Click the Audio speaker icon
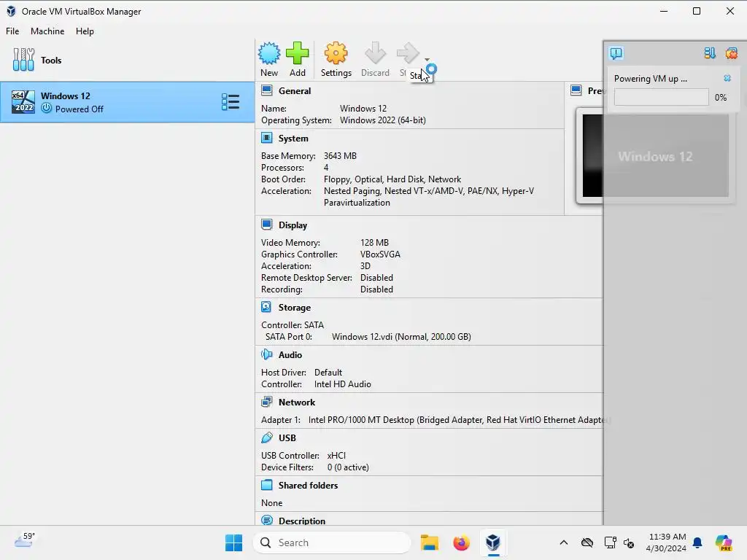Viewport: 747px width, 560px height. (x=267, y=354)
